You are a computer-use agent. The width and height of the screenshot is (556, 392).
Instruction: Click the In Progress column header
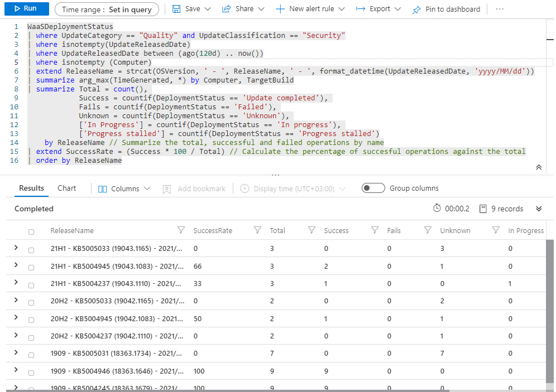(x=526, y=230)
